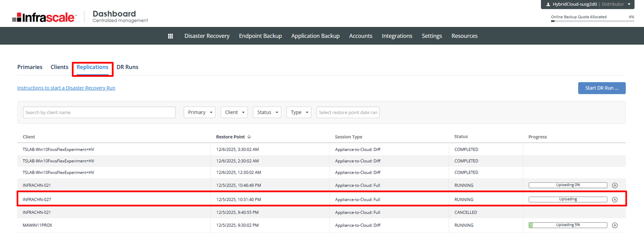Open the Status filter dropdown
The width and height of the screenshot is (644, 233).
[267, 112]
